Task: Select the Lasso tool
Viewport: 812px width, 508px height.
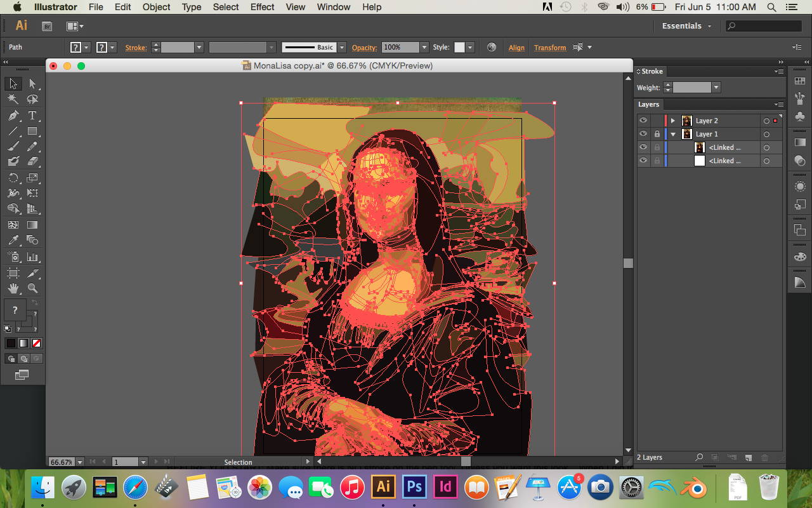Action: pos(32,100)
